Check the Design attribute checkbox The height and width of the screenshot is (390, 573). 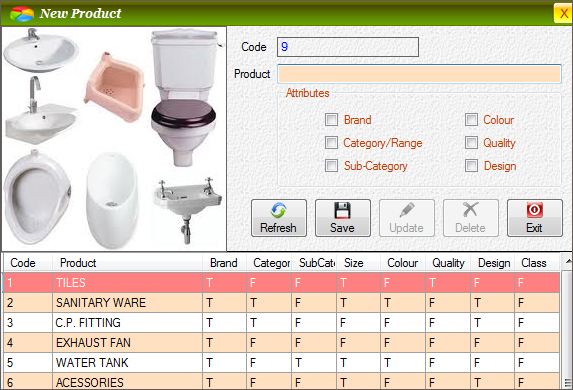[471, 166]
